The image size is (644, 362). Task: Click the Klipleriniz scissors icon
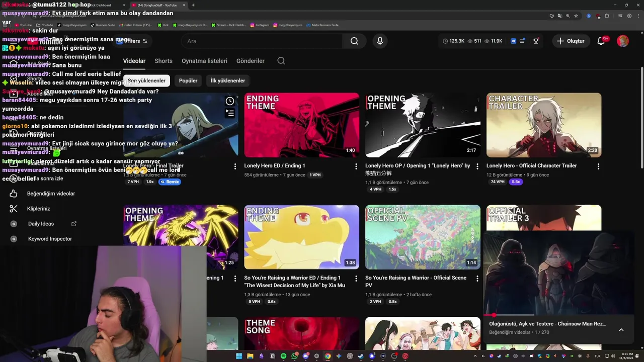[14, 209]
